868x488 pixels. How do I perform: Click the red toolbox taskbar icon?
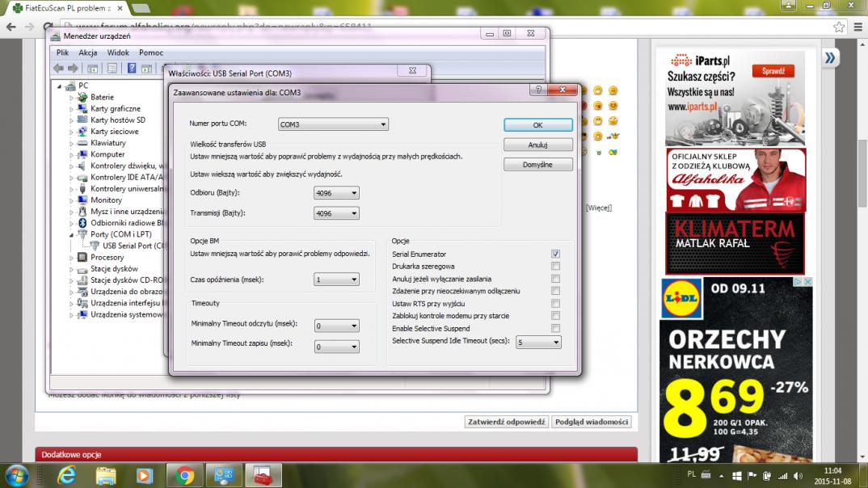click(263, 476)
